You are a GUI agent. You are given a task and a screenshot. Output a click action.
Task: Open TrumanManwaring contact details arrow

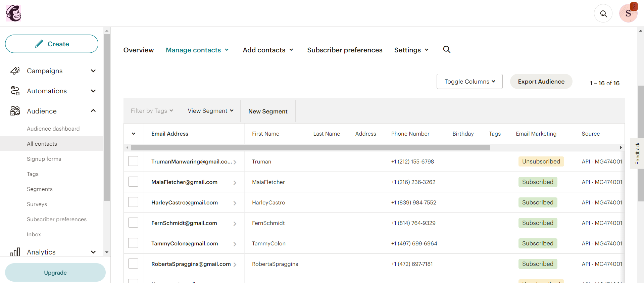(x=235, y=162)
